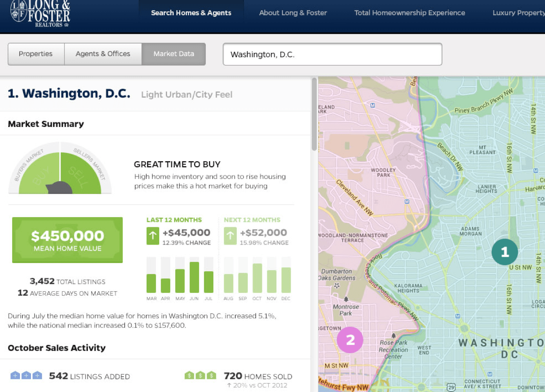545x392 pixels.
Task: Click the October Sales Activity heading
Action: point(57,348)
